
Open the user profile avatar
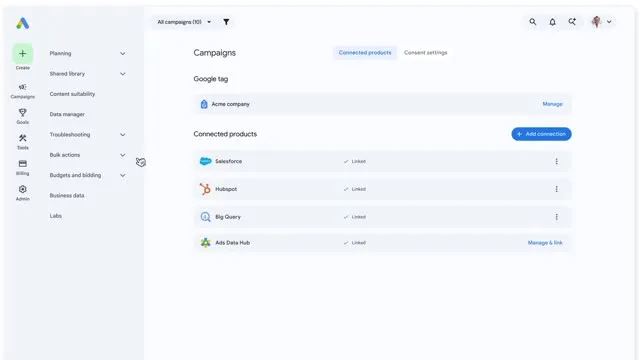pyautogui.click(x=596, y=22)
